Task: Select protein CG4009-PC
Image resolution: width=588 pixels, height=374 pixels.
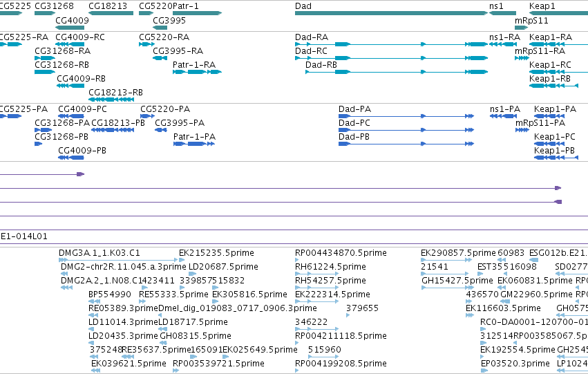Action: [71, 116]
